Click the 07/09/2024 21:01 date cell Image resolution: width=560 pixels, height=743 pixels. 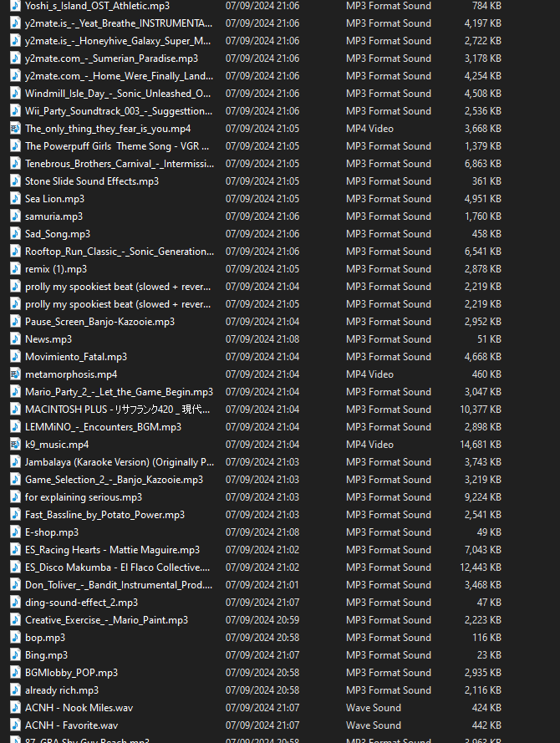coord(262,584)
